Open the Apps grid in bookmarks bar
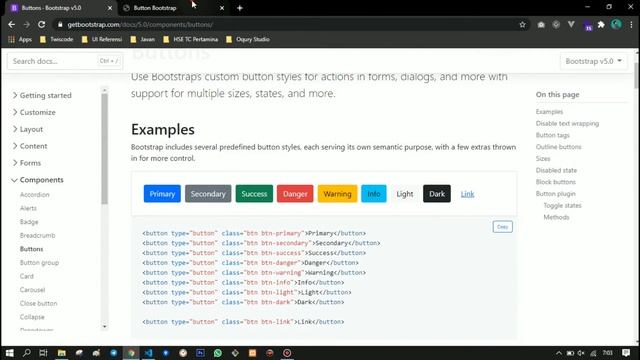The width and height of the screenshot is (640, 360). pyautogui.click(x=20, y=39)
